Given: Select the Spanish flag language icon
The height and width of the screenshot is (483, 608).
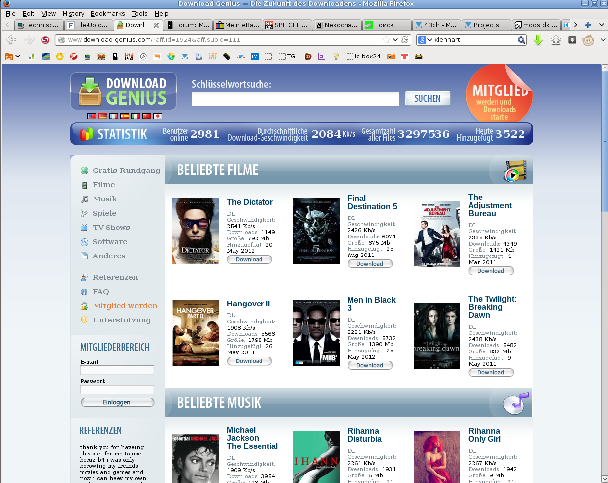Looking at the screenshot, I should 124,116.
